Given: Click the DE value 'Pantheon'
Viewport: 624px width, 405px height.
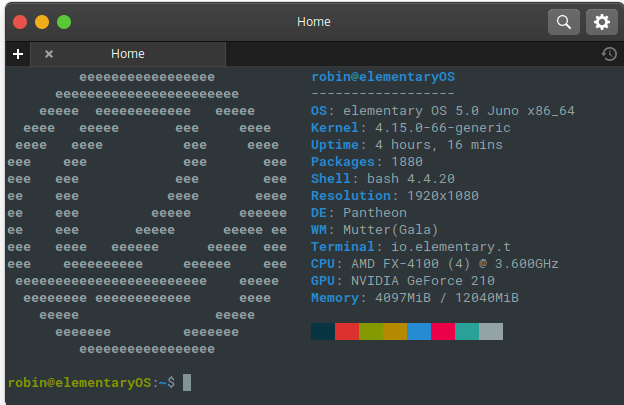Looking at the screenshot, I should pyautogui.click(x=375, y=213).
